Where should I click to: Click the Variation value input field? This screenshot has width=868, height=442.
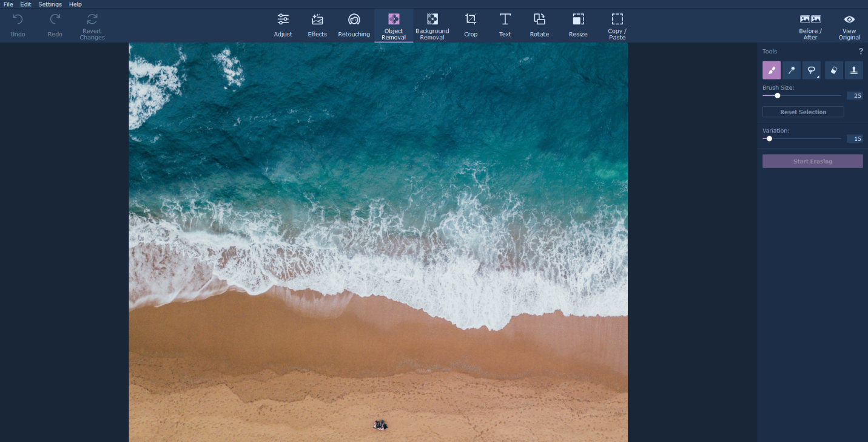point(855,139)
